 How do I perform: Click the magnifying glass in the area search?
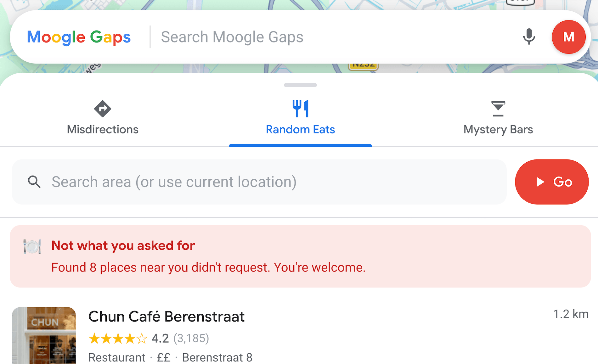pyautogui.click(x=35, y=182)
